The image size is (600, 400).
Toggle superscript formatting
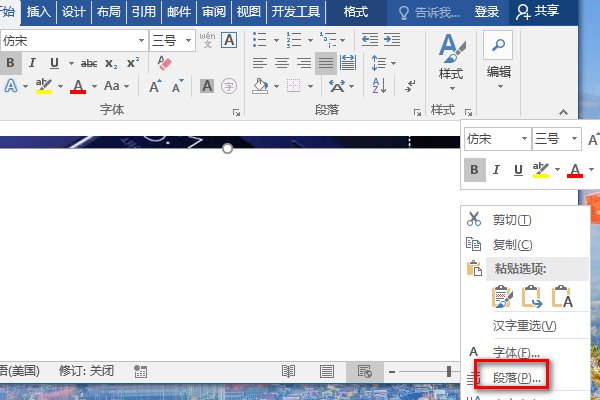133,63
